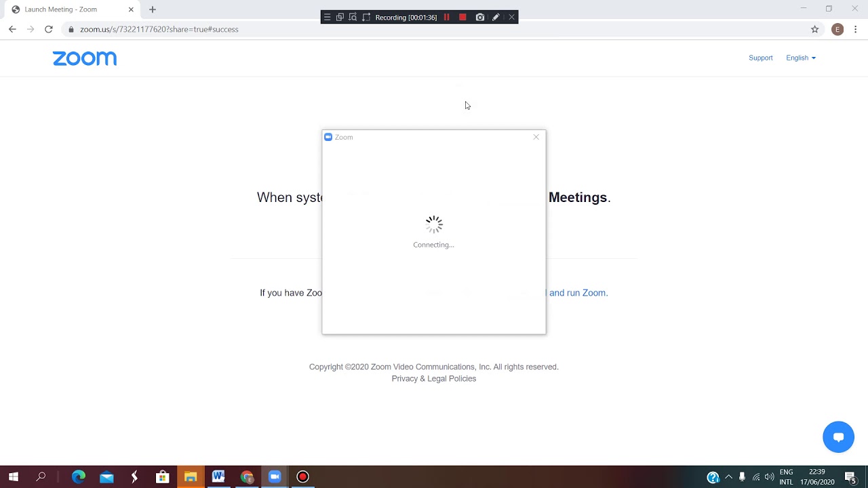
Task: Click the Recording timer text
Action: coord(406,18)
